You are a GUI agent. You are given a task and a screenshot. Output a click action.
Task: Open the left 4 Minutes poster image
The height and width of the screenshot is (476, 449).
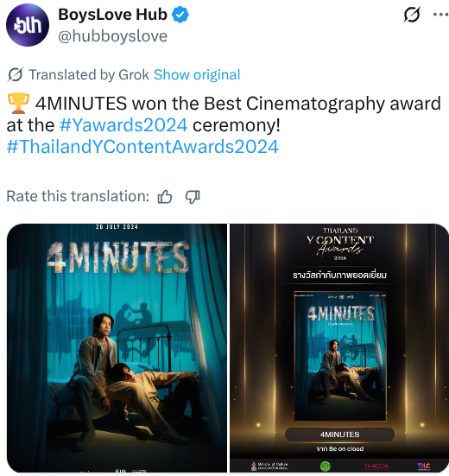pyautogui.click(x=117, y=348)
